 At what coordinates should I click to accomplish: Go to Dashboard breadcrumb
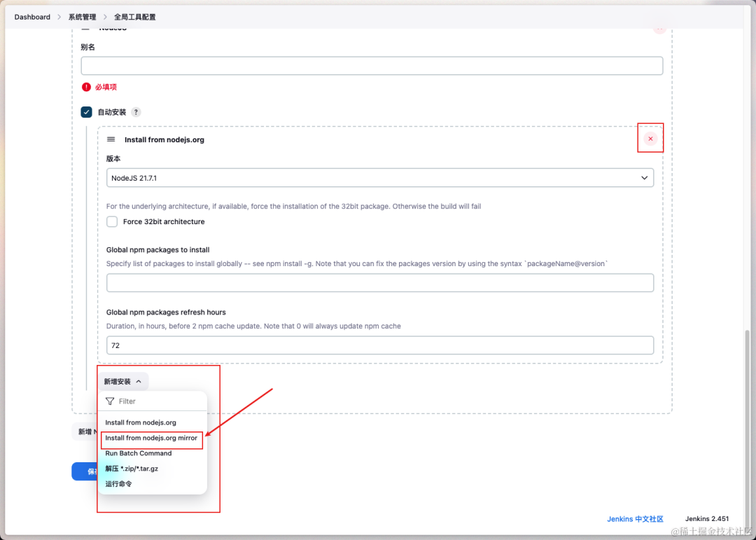pos(32,17)
